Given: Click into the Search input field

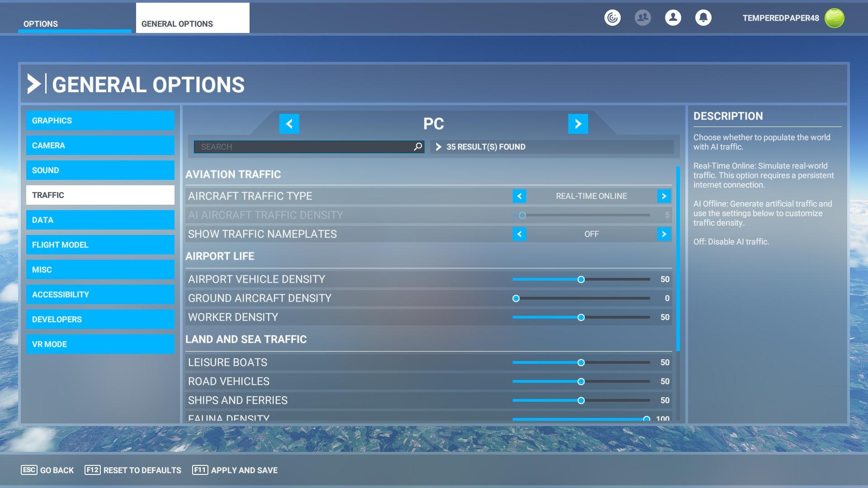Looking at the screenshot, I should [303, 147].
